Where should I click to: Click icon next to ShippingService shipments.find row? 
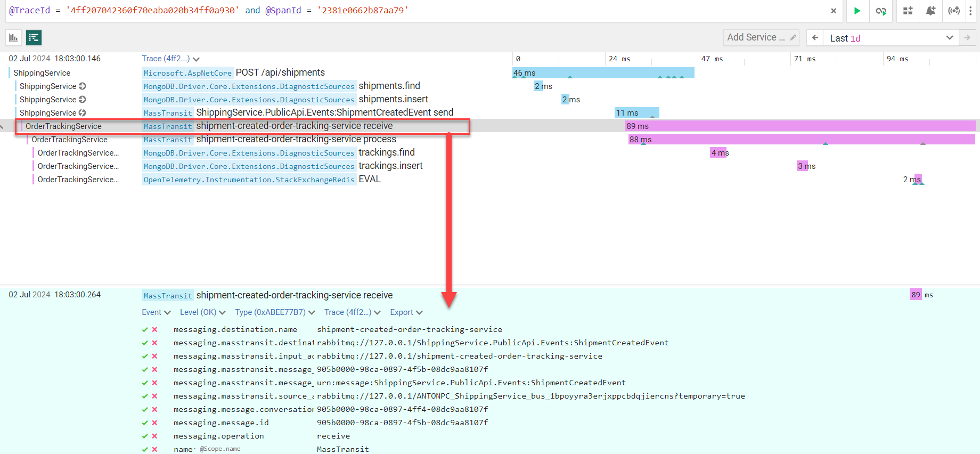coord(83,86)
